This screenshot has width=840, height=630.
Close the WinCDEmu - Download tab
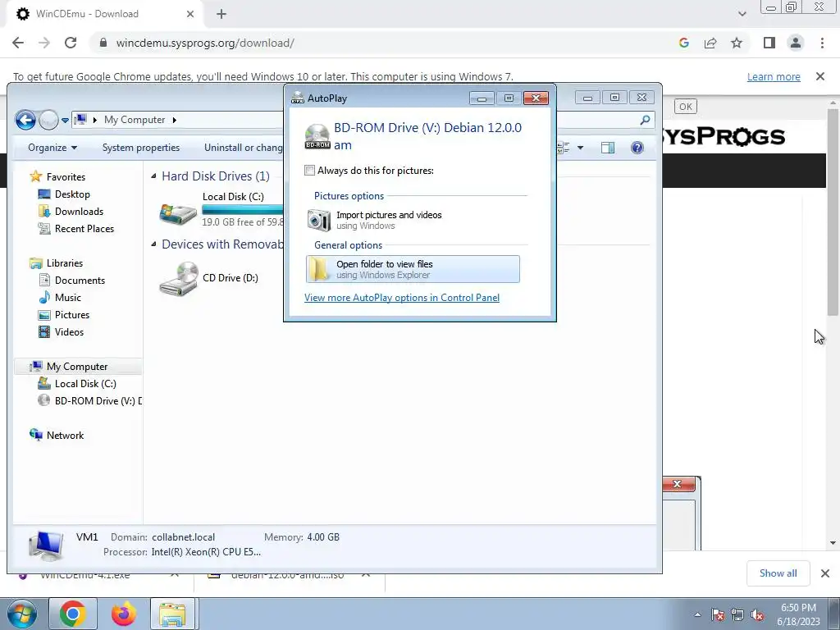tap(190, 14)
